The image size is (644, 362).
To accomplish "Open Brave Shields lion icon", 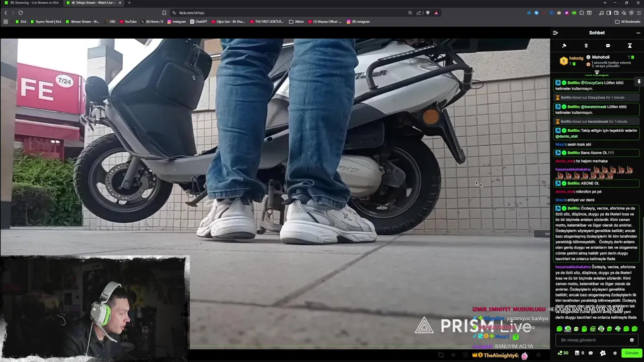I will pyautogui.click(x=428, y=13).
